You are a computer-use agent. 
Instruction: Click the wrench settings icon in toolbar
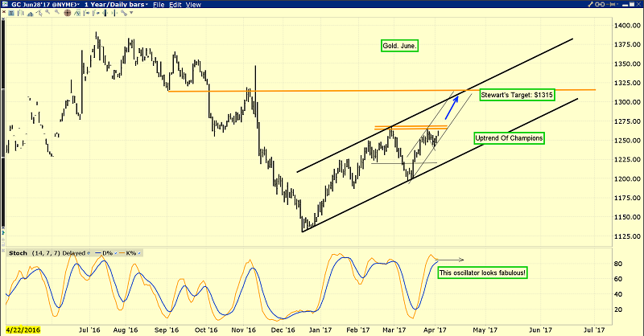[124, 13]
